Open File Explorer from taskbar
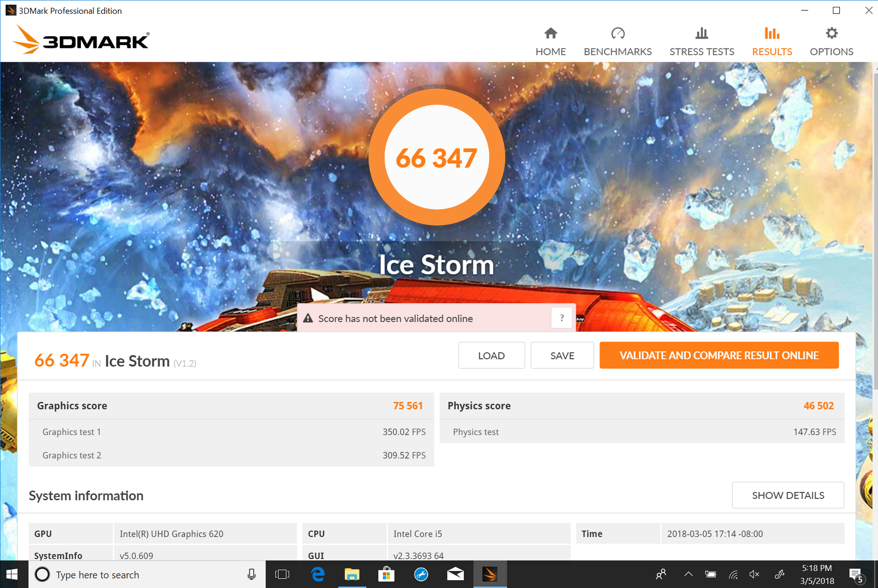This screenshot has height=588, width=878. point(352,574)
